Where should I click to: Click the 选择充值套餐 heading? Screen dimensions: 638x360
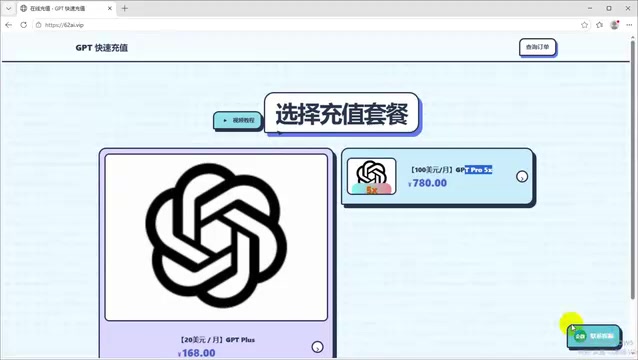tap(342, 113)
